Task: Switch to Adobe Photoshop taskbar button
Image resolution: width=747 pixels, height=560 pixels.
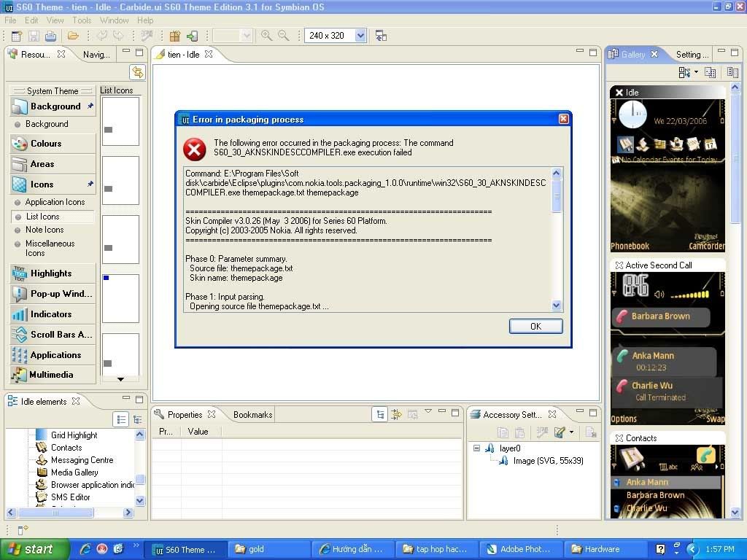Action: click(x=521, y=549)
